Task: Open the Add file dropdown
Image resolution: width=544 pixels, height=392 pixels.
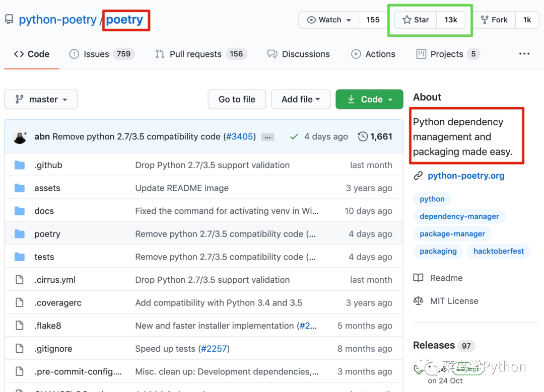Action: (301, 100)
